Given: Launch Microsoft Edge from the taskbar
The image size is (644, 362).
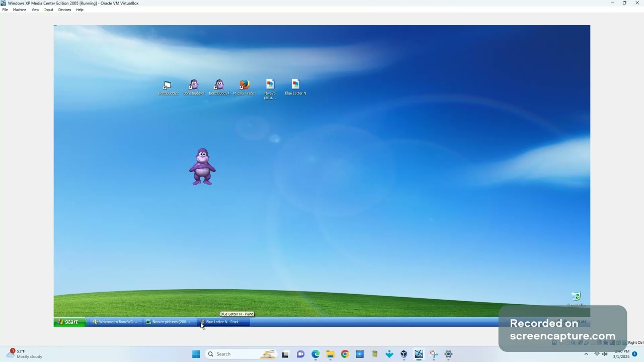Looking at the screenshot, I should [x=315, y=354].
